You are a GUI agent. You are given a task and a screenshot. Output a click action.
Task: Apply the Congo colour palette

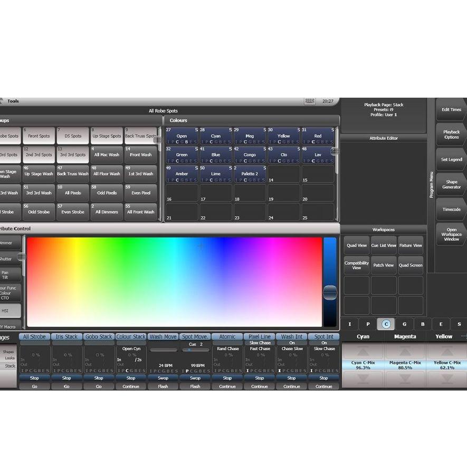point(250,154)
